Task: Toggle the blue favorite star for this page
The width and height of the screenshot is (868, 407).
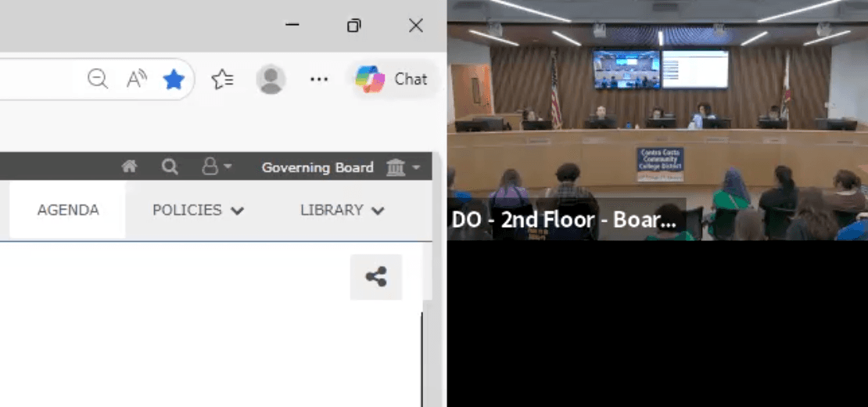Action: coord(174,79)
